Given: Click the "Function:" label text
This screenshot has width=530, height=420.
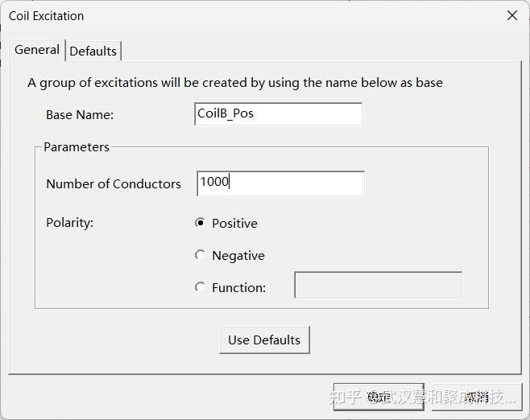Looking at the screenshot, I should [238, 287].
